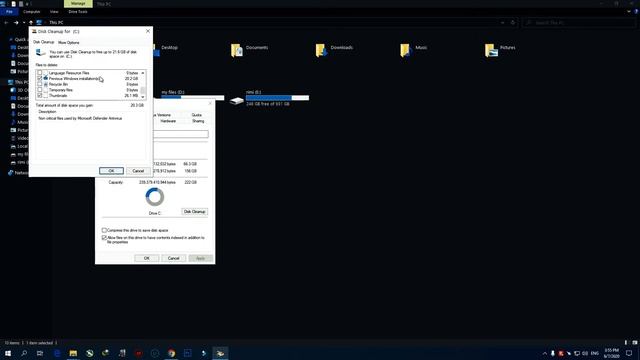The height and width of the screenshot is (360, 640).
Task: Go forward in File Explorer
Action: (x=16, y=22)
